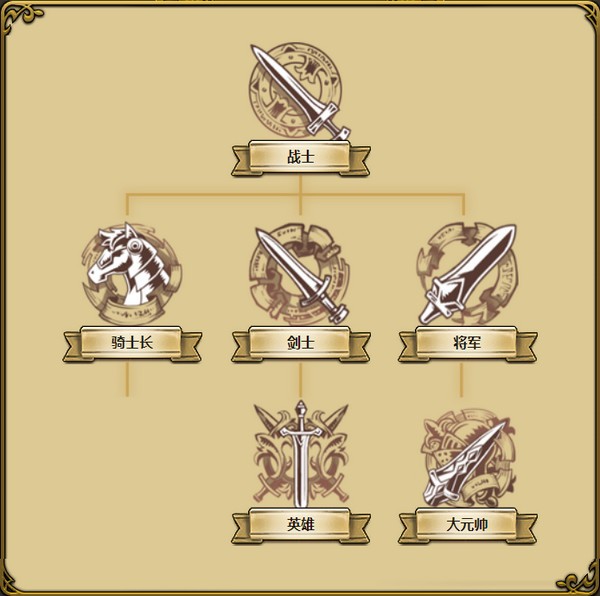Click the 骑士长 horse head icon

pyautogui.click(x=132, y=274)
